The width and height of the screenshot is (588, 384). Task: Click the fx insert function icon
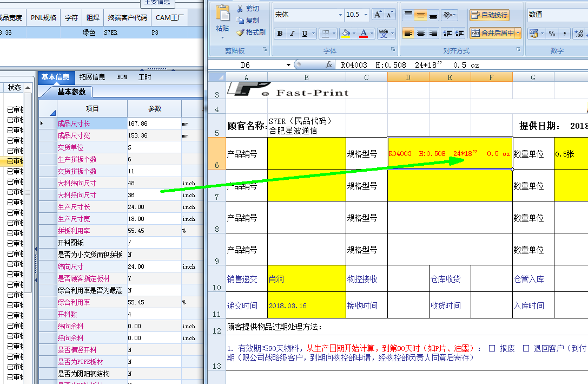329,64
